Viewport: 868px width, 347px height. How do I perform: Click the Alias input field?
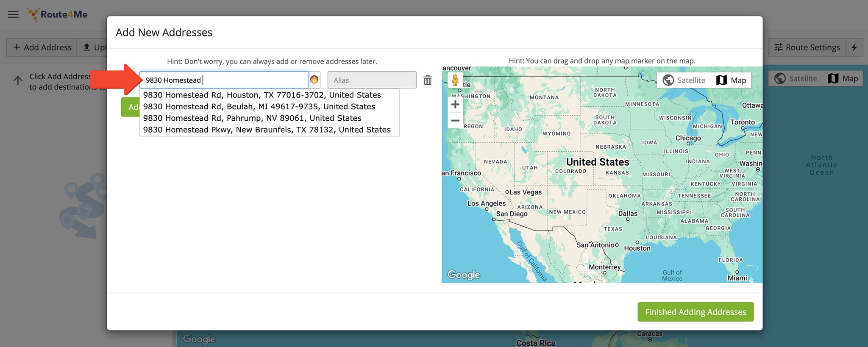tap(372, 80)
